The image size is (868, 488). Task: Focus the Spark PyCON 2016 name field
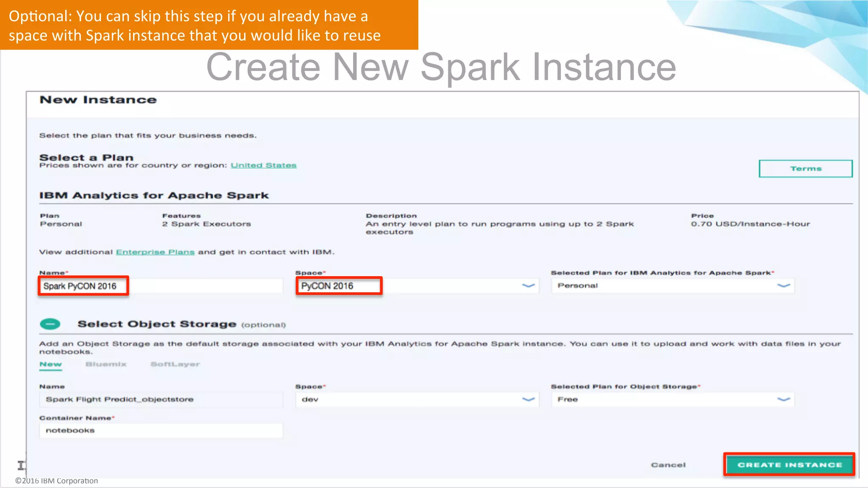161,286
